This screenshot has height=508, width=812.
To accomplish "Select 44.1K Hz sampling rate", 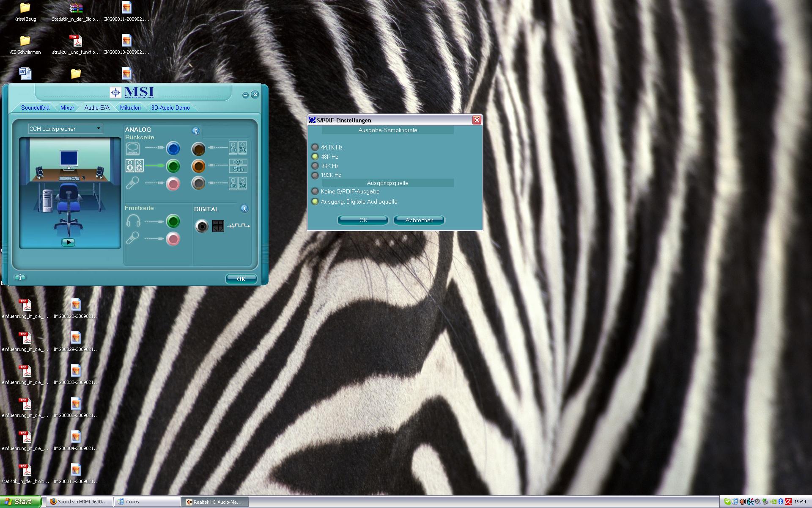I will click(x=315, y=147).
